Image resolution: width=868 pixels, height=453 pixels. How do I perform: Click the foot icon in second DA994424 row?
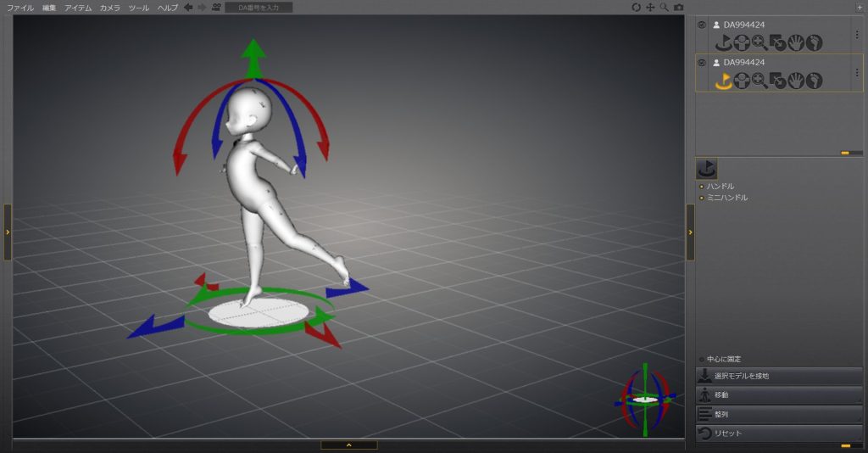pos(814,81)
